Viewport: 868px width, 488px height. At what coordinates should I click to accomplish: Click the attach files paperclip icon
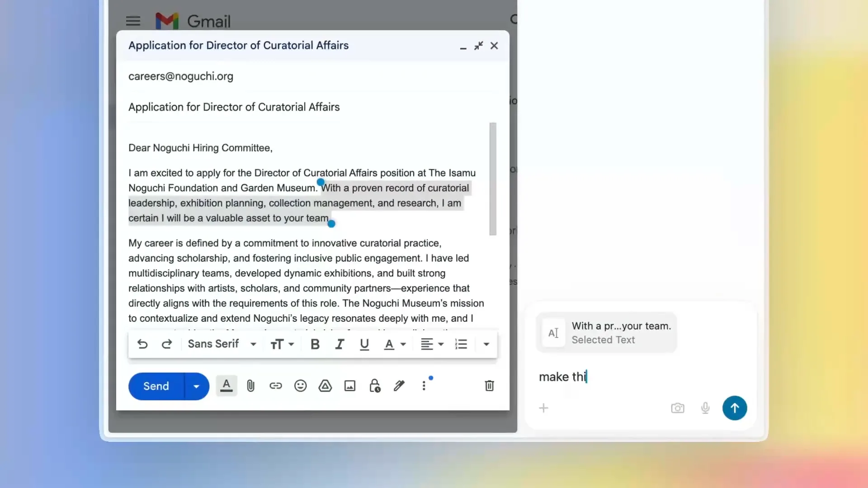[x=250, y=386]
